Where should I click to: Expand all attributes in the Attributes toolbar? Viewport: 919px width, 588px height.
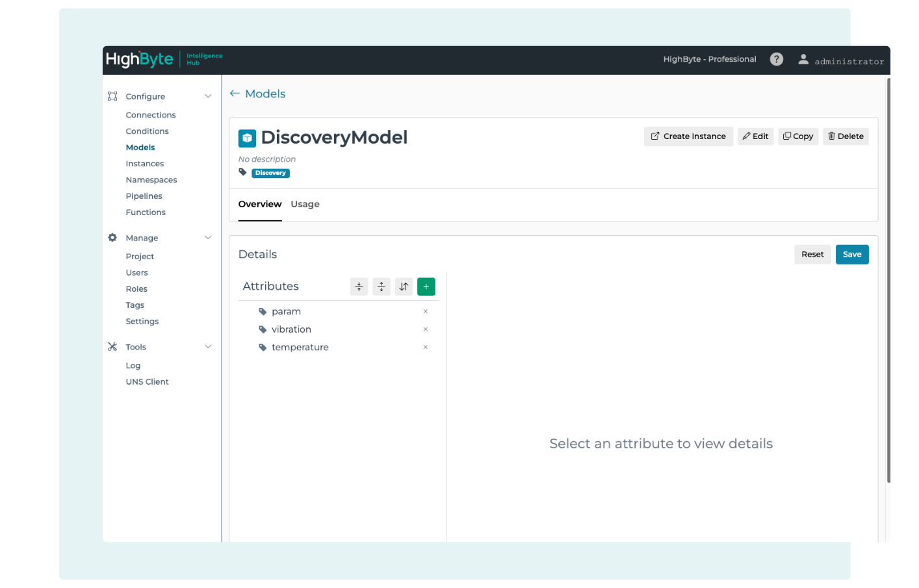coord(382,287)
